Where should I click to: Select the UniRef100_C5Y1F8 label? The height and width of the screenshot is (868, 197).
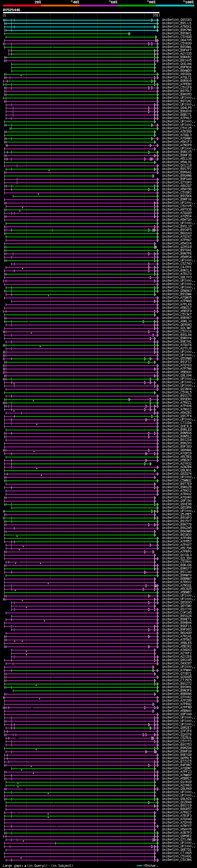(177, 88)
